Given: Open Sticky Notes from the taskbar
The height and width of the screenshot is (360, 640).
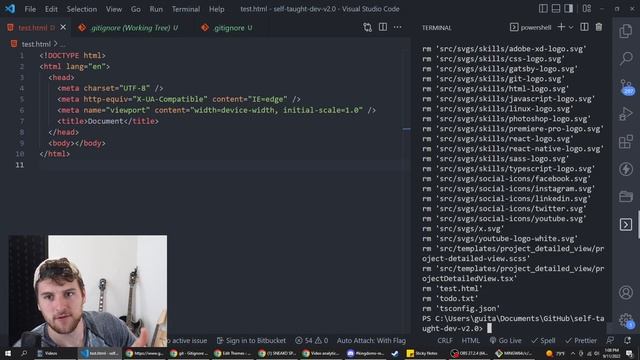Looking at the screenshot, I should click(422, 353).
